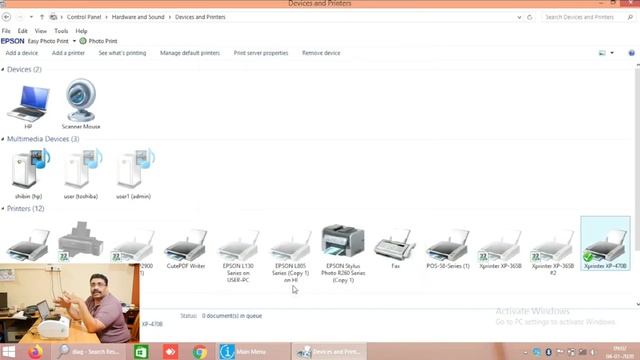Click the Bluetooth tray icon

(548, 352)
